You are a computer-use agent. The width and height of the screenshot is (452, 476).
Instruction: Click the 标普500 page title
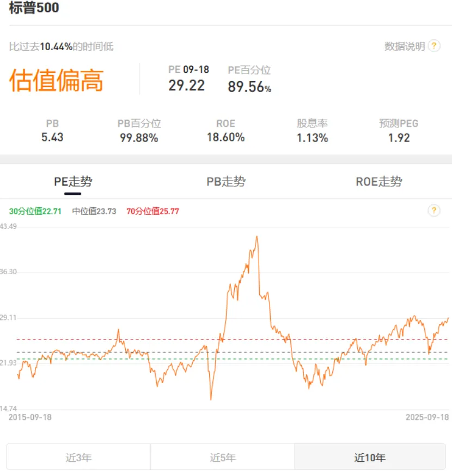34,8
